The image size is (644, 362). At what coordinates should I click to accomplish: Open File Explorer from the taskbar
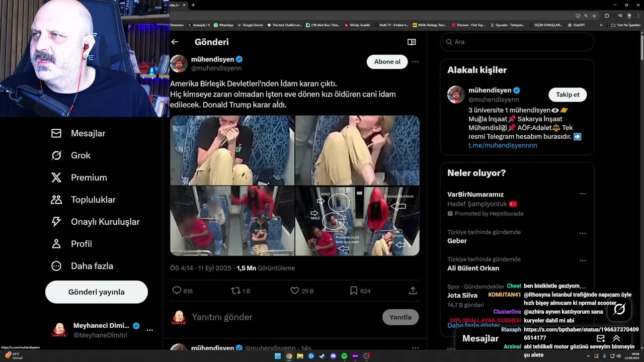click(300, 356)
